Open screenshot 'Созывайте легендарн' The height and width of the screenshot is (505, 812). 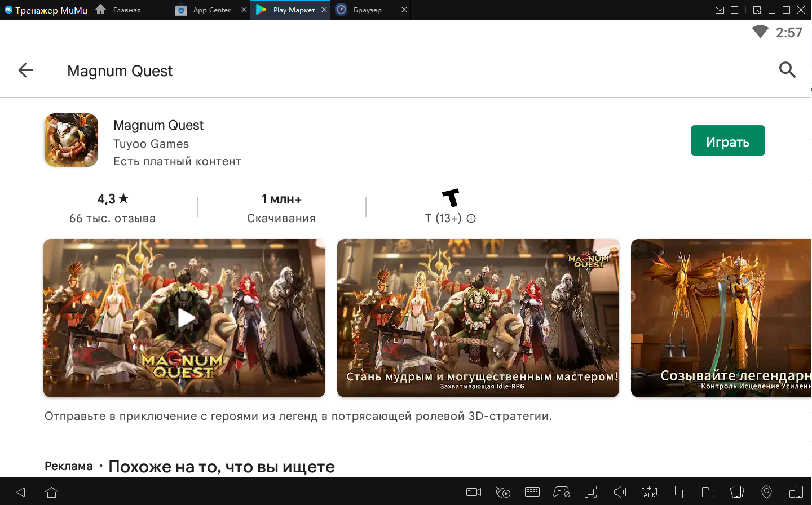(x=721, y=318)
